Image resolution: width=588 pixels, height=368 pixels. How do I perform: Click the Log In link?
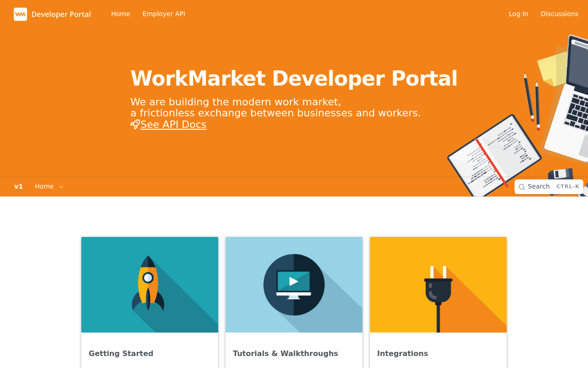[518, 14]
